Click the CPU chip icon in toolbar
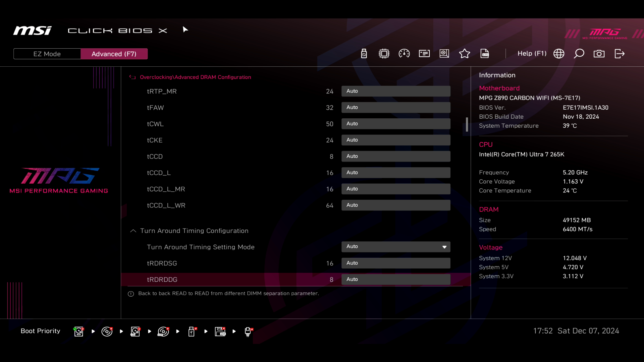This screenshot has height=362, width=644. click(x=384, y=54)
